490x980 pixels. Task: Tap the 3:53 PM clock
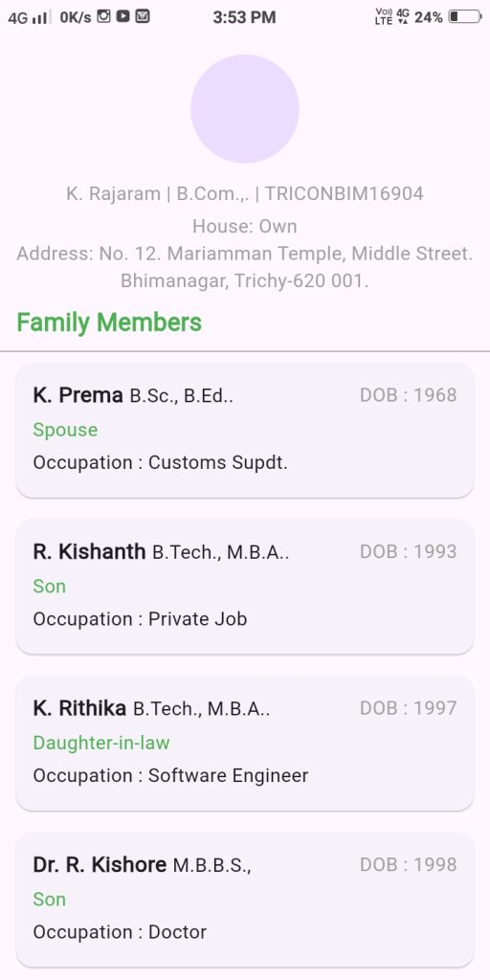[244, 17]
